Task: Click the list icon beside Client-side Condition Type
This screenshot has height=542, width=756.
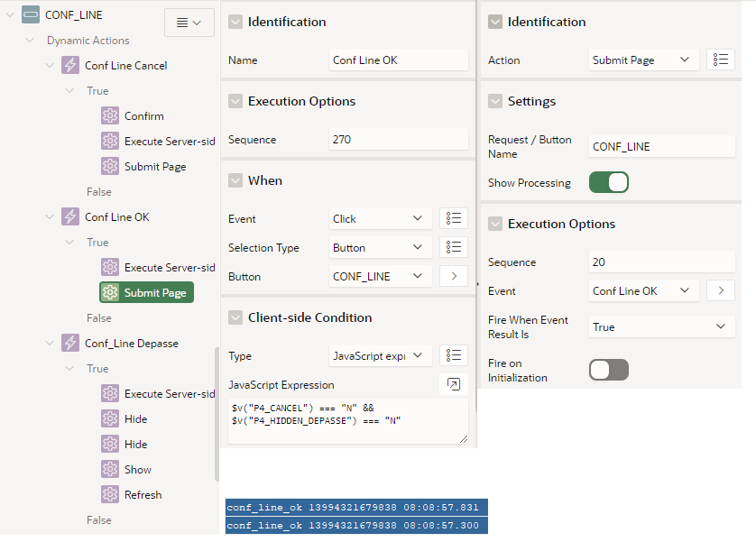Action: coord(453,355)
